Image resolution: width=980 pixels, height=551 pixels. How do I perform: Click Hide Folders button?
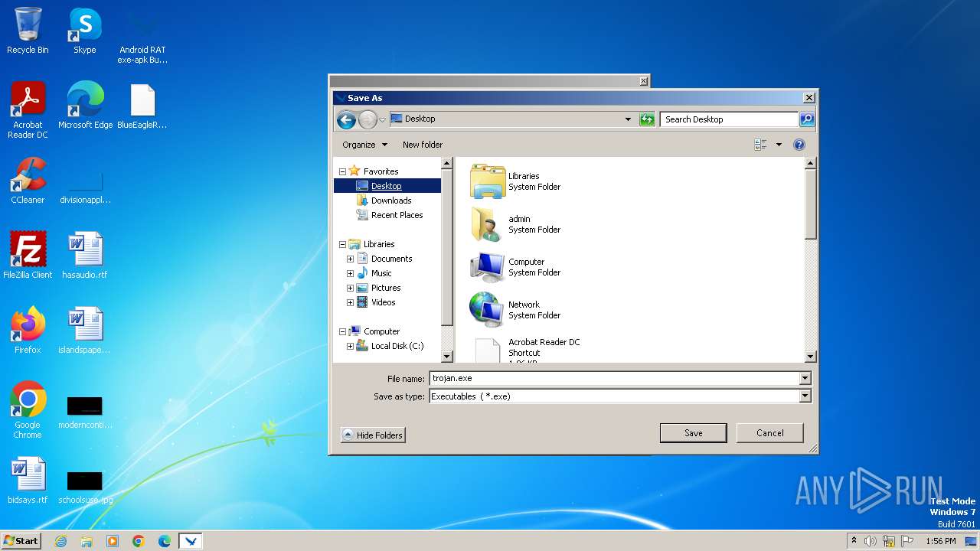373,435
